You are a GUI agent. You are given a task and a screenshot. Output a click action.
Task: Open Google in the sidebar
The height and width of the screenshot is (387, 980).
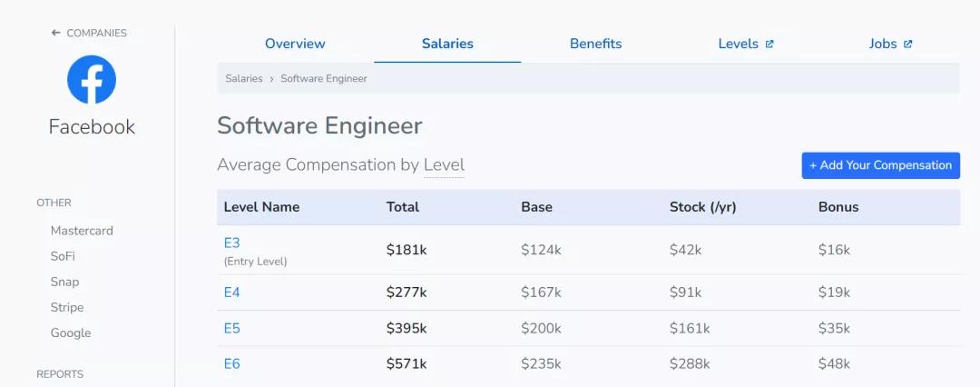point(71,333)
